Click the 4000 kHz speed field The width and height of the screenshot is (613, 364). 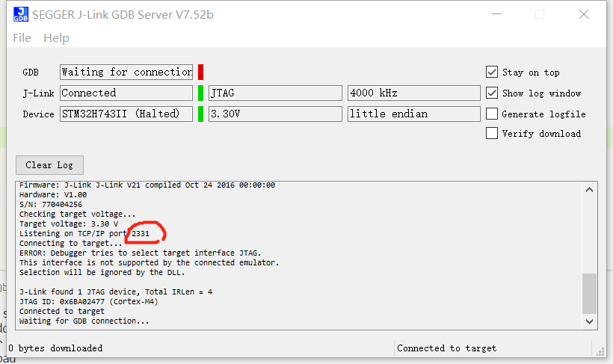(414, 93)
